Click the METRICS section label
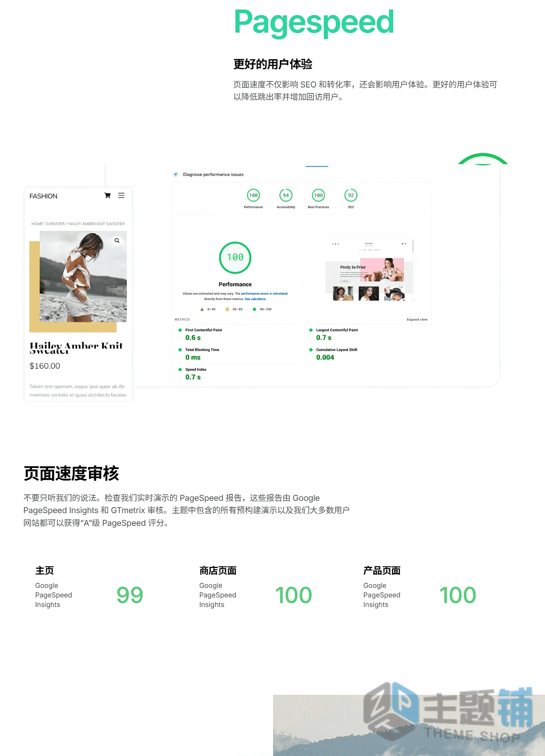The width and height of the screenshot is (545, 756). pyautogui.click(x=182, y=320)
